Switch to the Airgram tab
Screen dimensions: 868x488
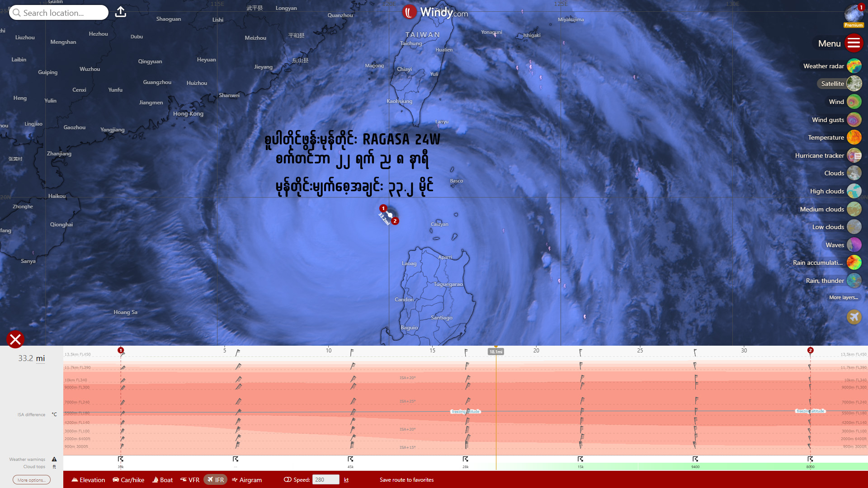tap(247, 480)
